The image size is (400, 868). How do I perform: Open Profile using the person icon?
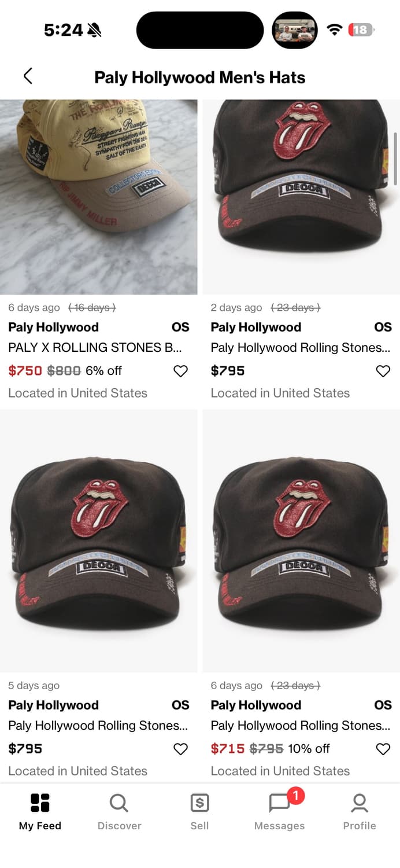tap(360, 803)
